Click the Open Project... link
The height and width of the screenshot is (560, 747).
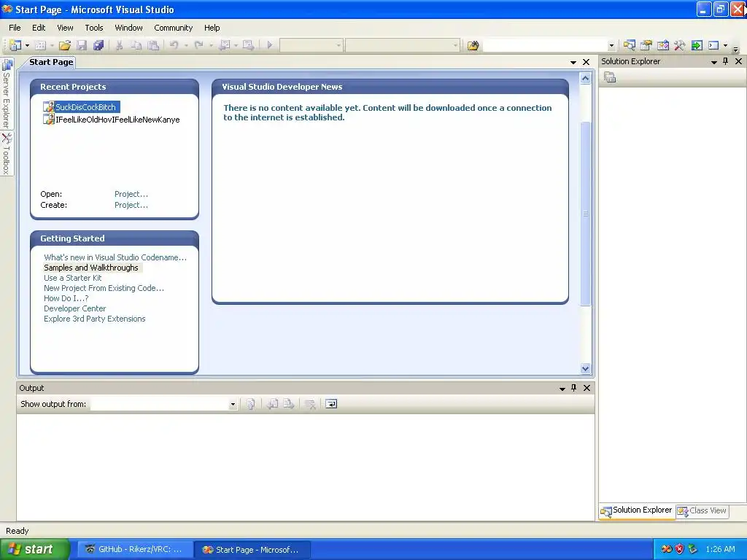[x=131, y=194]
